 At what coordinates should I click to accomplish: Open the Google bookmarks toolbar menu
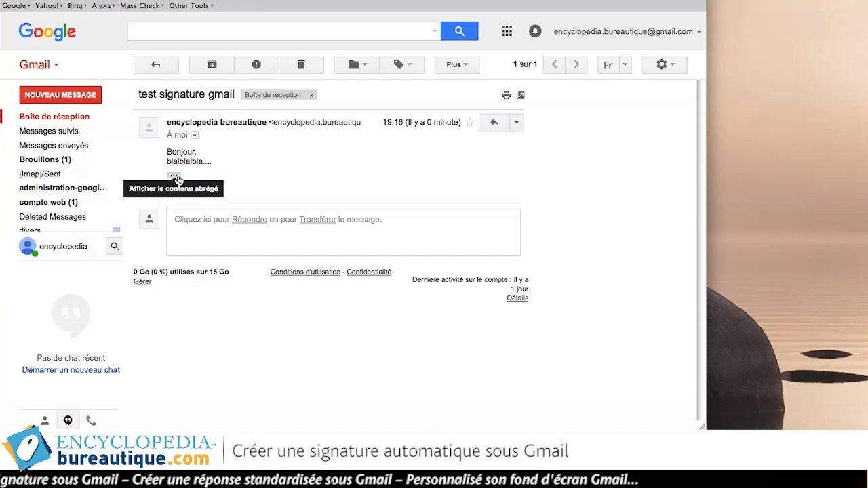tap(16, 5)
